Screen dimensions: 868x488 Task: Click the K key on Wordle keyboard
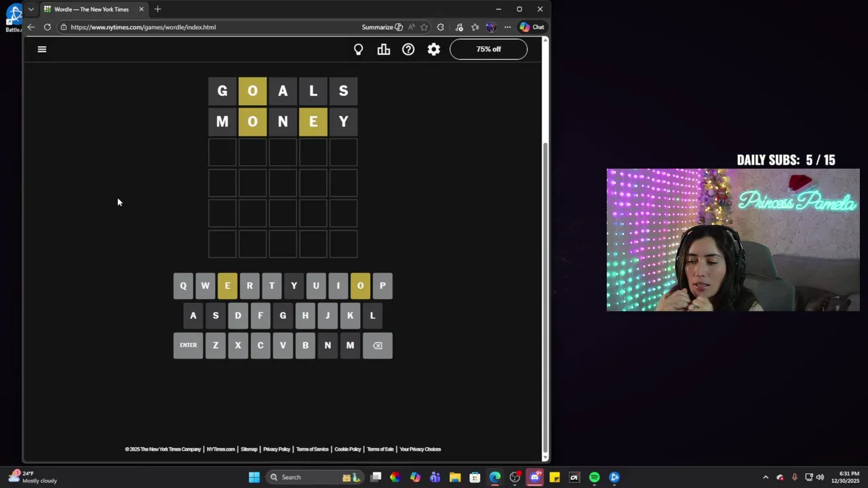(x=350, y=316)
